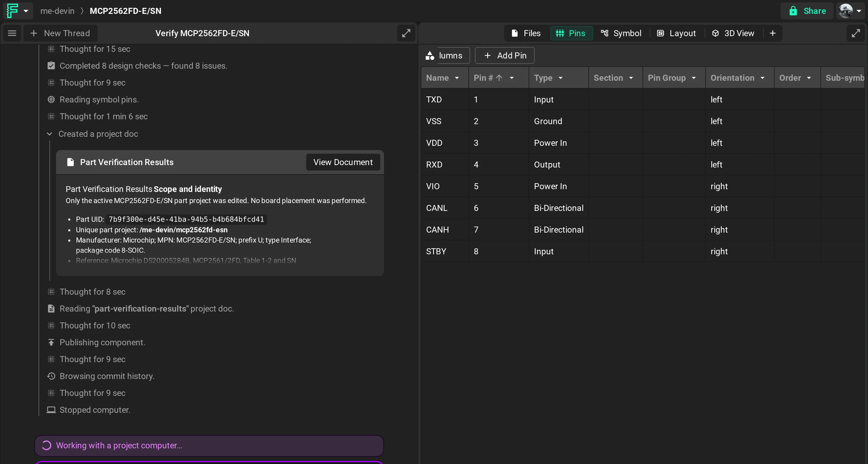
Task: Click the Share lock button
Action: point(807,11)
